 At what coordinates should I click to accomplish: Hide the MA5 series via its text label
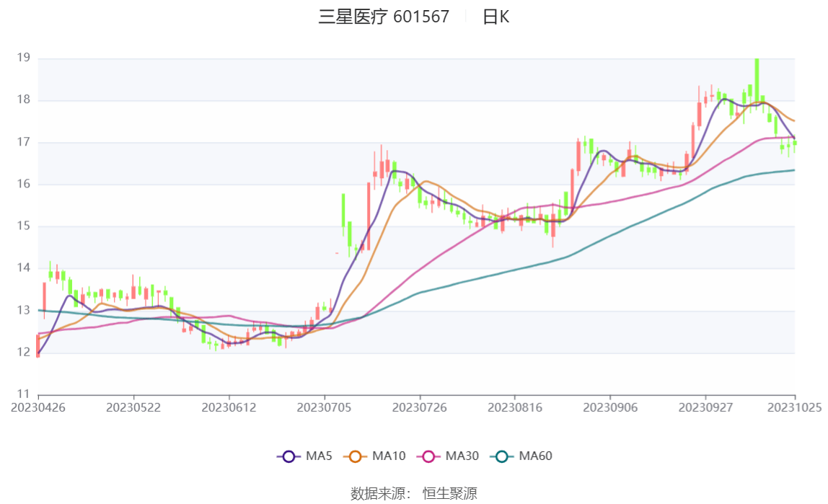(320, 456)
